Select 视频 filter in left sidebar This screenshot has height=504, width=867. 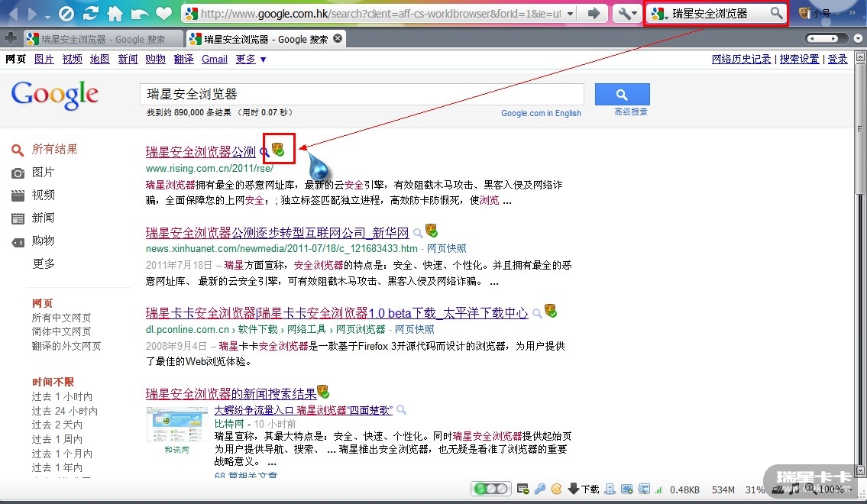click(x=33, y=195)
